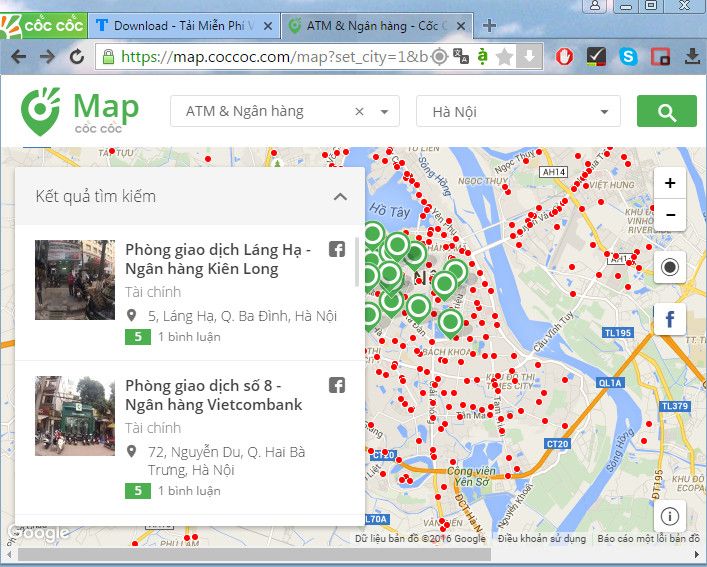Clear the ATM & Ngân hàng search field
The width and height of the screenshot is (707, 567).
click(x=360, y=112)
